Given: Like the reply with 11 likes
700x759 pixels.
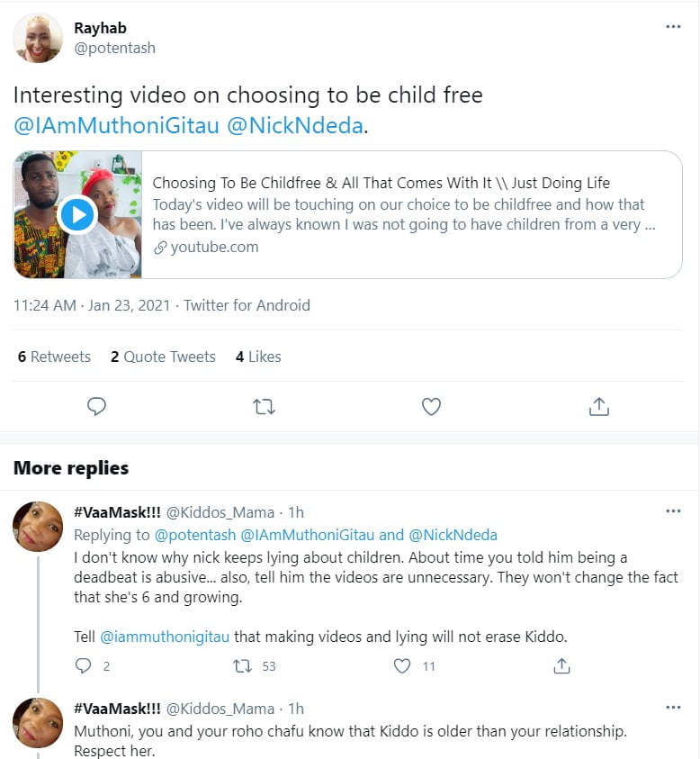Looking at the screenshot, I should 403,666.
